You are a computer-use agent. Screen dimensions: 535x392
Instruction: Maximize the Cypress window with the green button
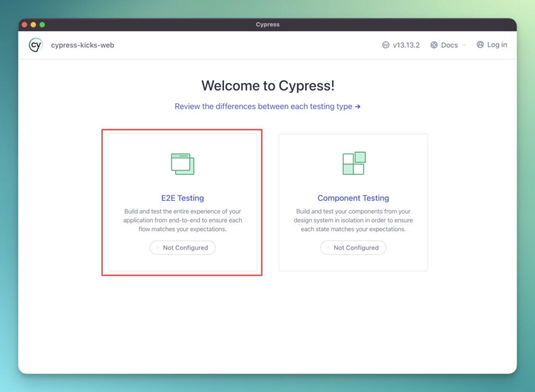click(x=42, y=25)
